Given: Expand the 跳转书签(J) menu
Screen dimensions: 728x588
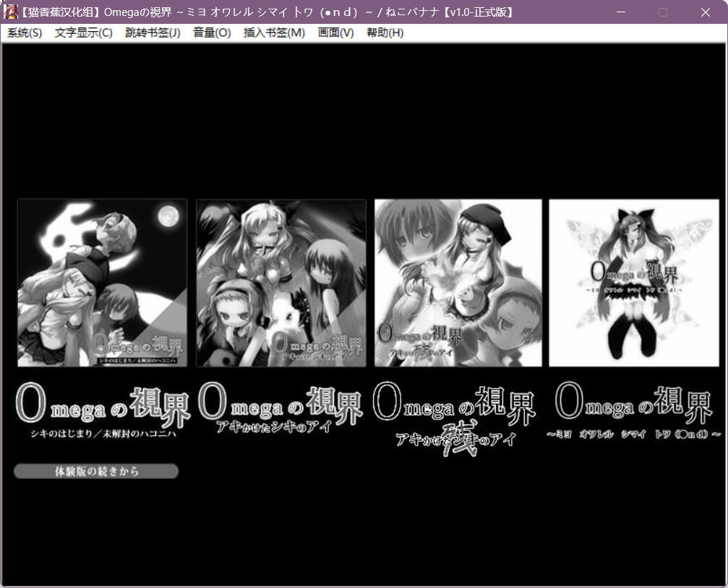Looking at the screenshot, I should click(x=153, y=33).
